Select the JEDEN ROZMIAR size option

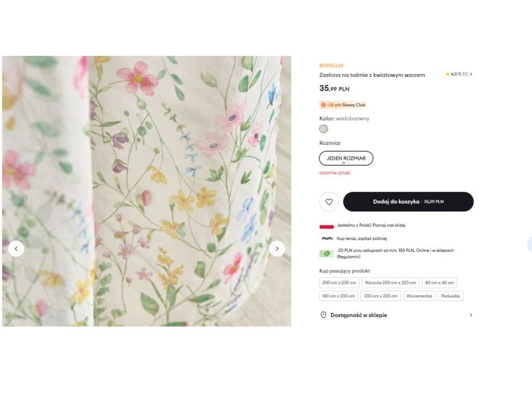(346, 158)
